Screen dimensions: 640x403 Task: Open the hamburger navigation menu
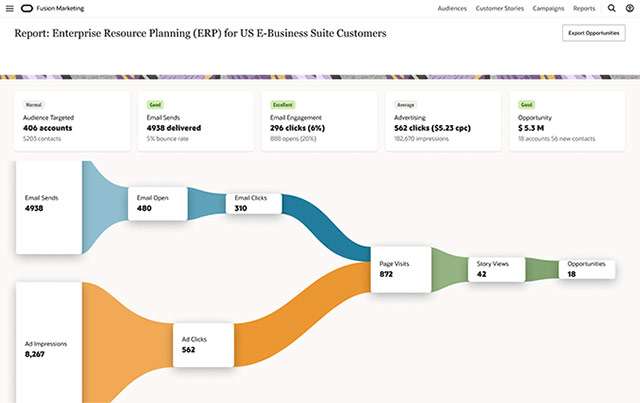click(10, 8)
